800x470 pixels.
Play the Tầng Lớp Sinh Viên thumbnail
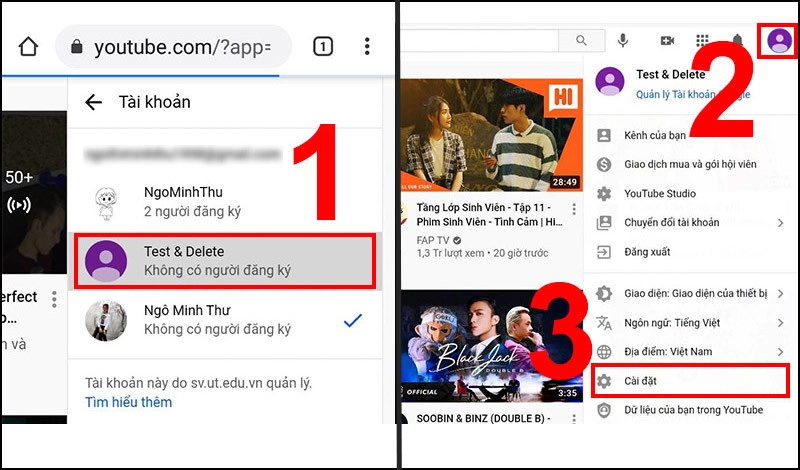click(x=492, y=135)
